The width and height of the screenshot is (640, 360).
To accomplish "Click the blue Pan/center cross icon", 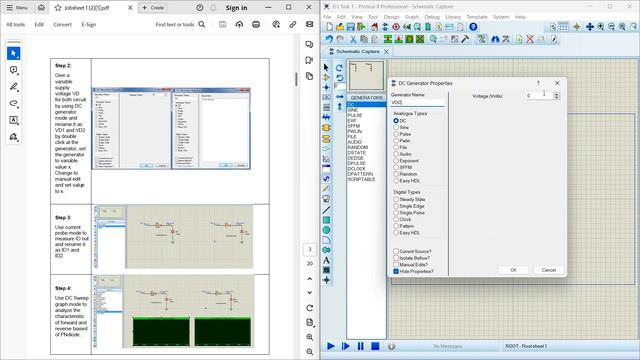I will point(590,27).
